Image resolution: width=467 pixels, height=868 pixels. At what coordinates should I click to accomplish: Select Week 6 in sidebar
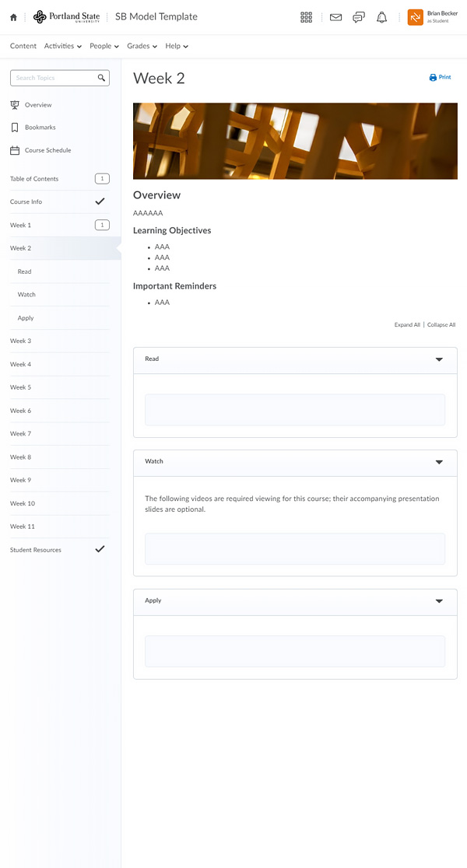60,411
